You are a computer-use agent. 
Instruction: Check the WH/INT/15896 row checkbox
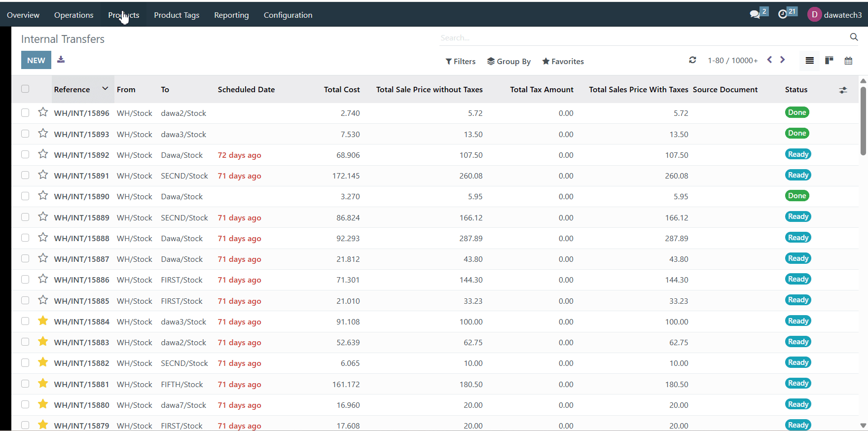pos(25,113)
